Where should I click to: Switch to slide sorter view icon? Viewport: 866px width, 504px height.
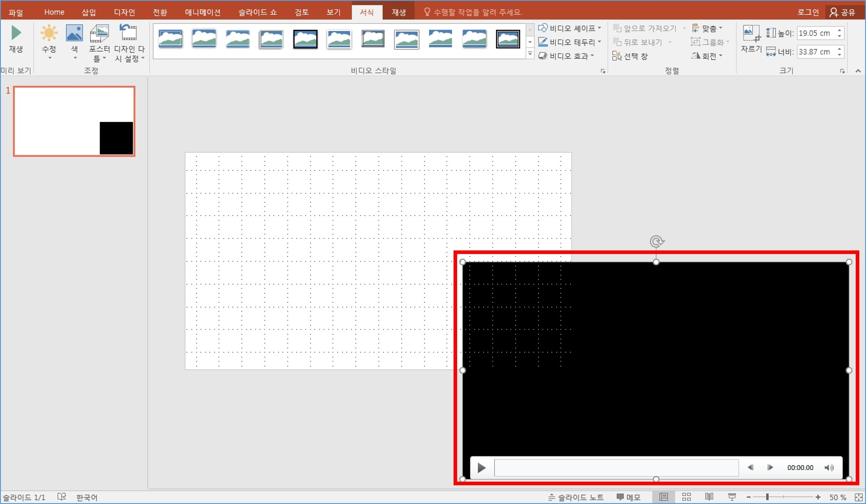686,497
